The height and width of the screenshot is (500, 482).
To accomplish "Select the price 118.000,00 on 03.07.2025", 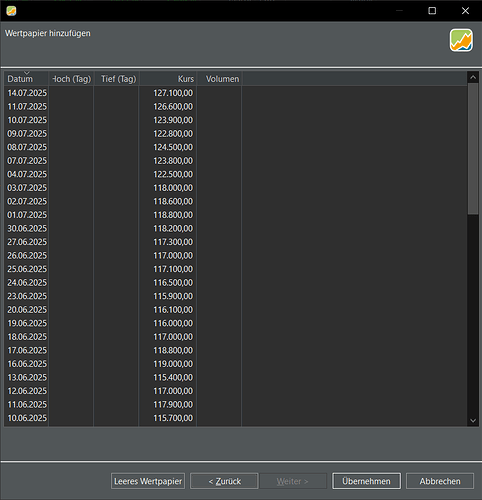I will coord(173,188).
